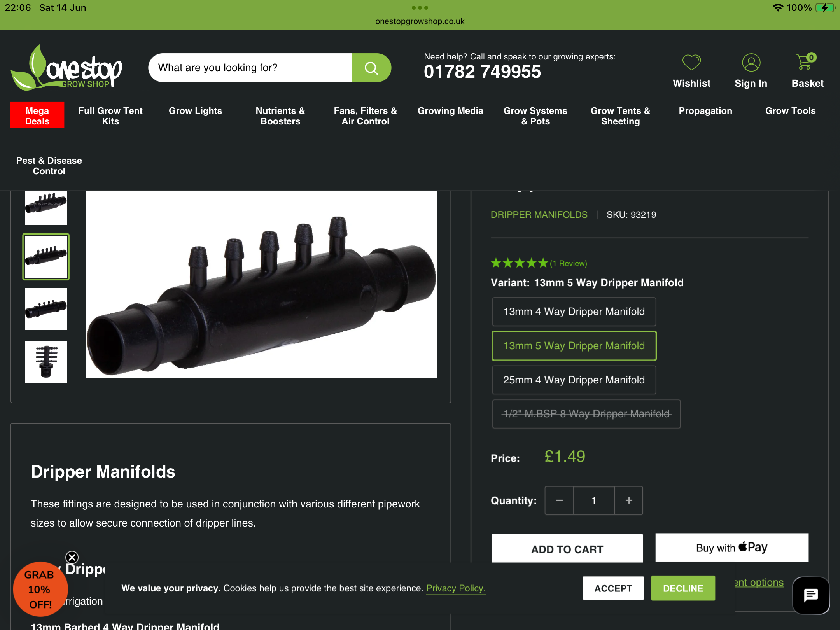This screenshot has width=840, height=630.
Task: Select 13mm 5 Way Dripper Manifold variant
Action: coord(574,346)
